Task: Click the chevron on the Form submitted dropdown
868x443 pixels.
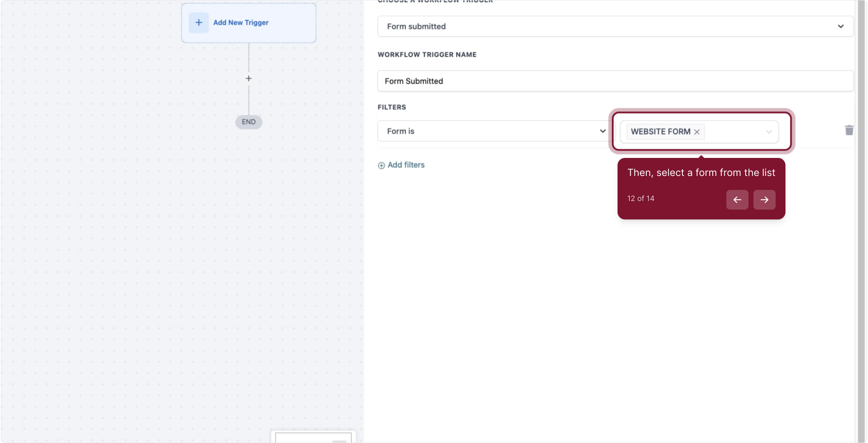Action: coord(840,26)
